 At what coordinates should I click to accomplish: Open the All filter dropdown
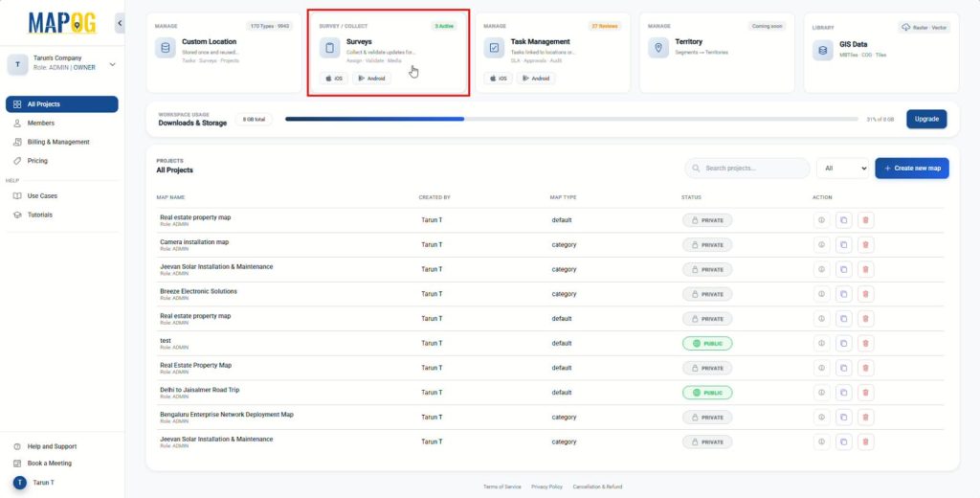[x=842, y=169]
